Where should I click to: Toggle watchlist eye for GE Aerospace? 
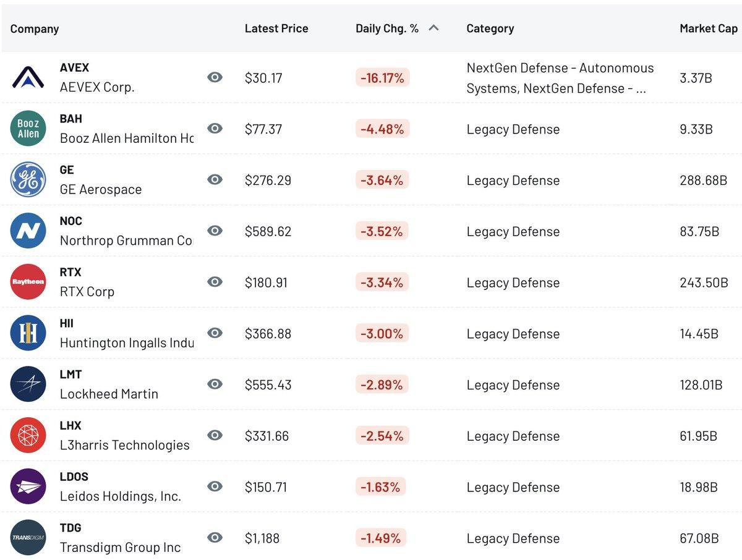click(215, 180)
